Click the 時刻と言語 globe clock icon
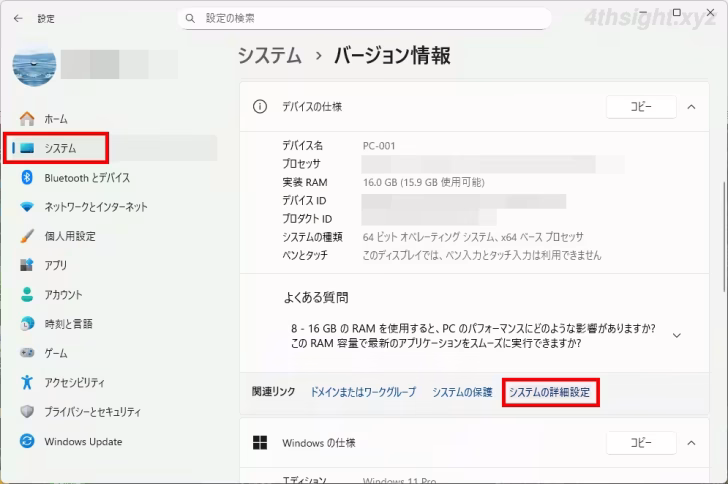This screenshot has height=484, width=728. coord(27,324)
